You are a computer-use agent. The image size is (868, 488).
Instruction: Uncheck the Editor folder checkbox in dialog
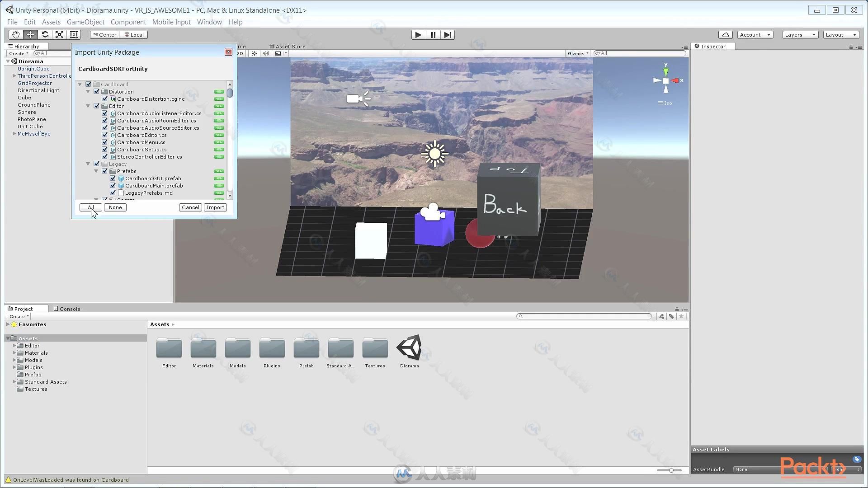tap(97, 106)
